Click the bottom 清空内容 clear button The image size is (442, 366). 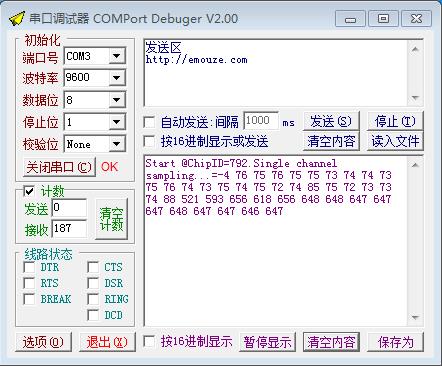[x=331, y=342]
